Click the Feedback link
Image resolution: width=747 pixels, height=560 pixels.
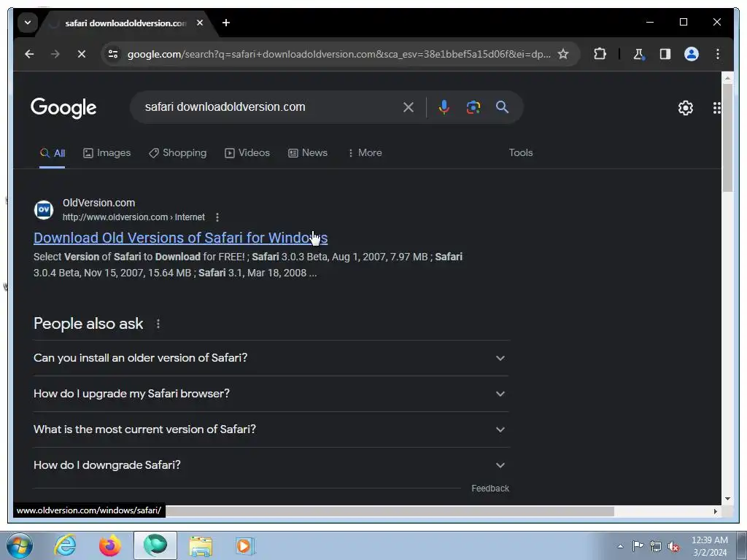click(490, 489)
